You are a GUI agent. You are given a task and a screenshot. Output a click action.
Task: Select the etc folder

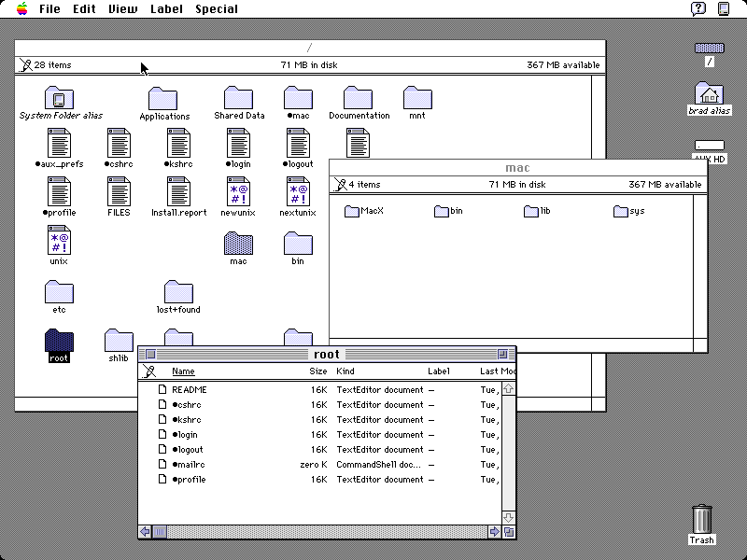pos(59,292)
